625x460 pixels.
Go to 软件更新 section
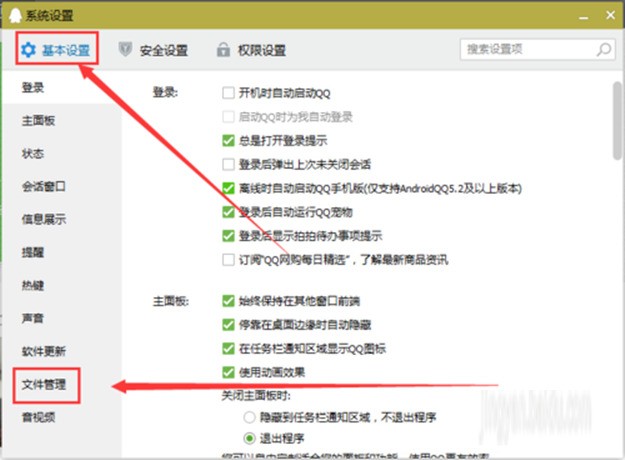point(44,351)
